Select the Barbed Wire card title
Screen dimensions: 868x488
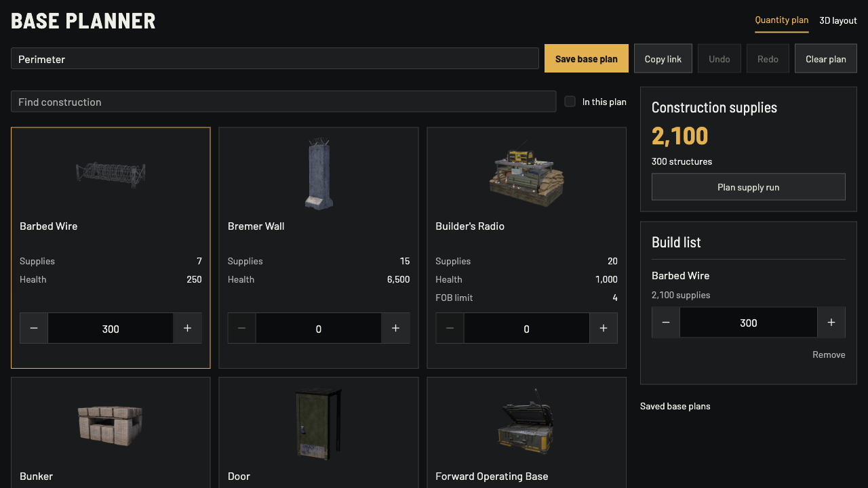(x=49, y=226)
